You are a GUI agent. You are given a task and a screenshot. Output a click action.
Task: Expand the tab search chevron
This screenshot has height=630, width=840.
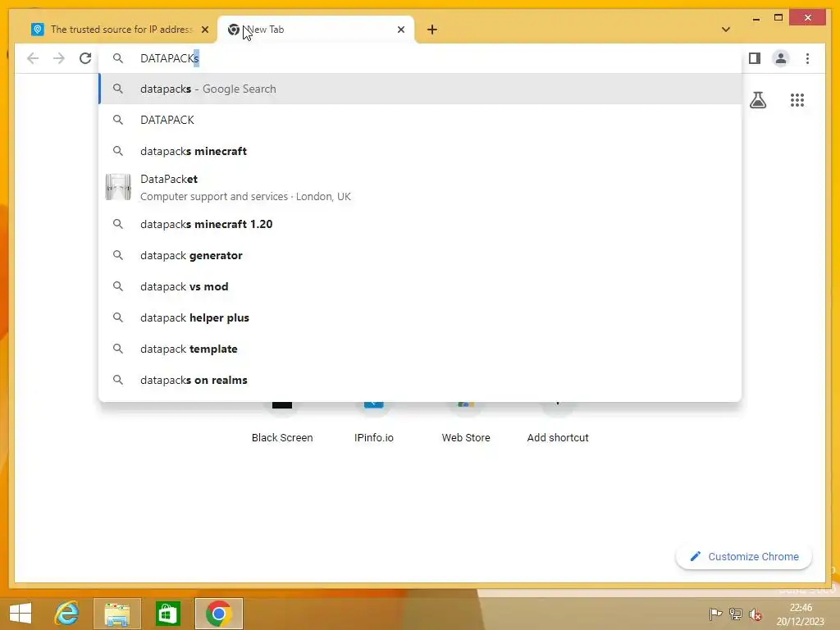(726, 30)
